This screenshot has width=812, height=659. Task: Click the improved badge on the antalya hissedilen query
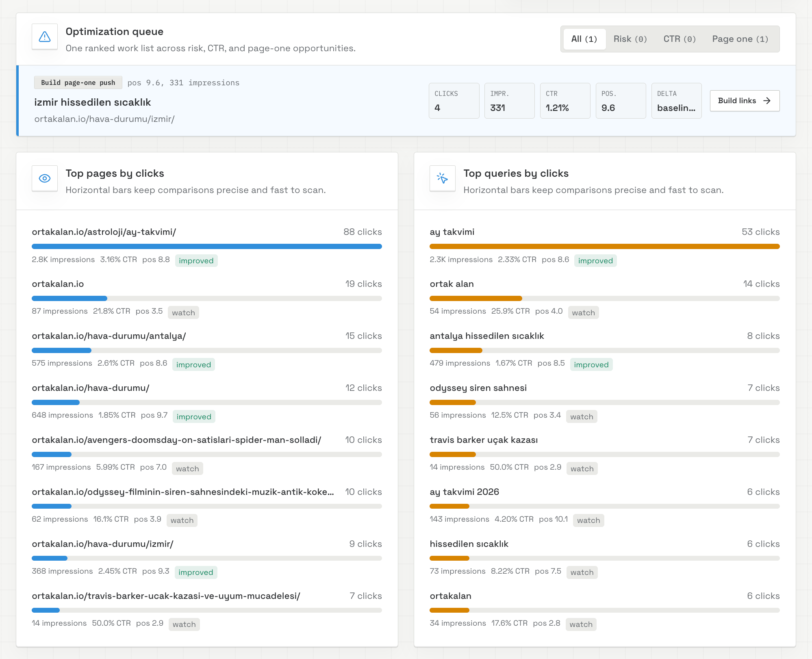click(591, 364)
